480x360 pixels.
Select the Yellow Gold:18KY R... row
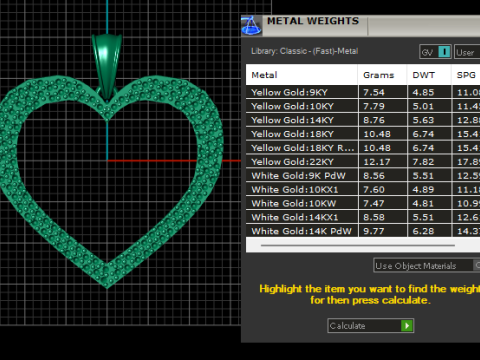363,148
